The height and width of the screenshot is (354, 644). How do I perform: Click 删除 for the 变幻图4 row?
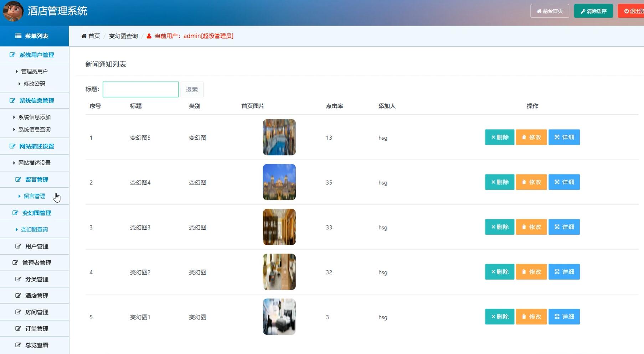[x=499, y=182]
